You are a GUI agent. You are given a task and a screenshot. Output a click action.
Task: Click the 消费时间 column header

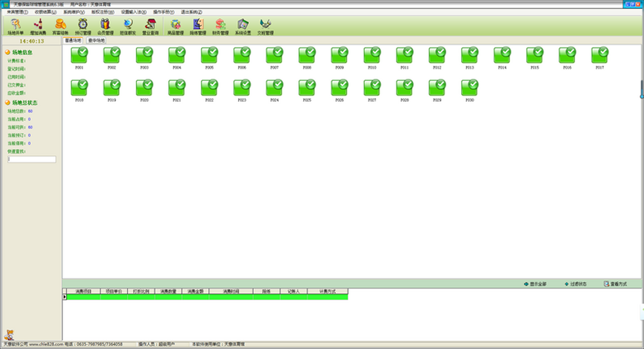(231, 291)
